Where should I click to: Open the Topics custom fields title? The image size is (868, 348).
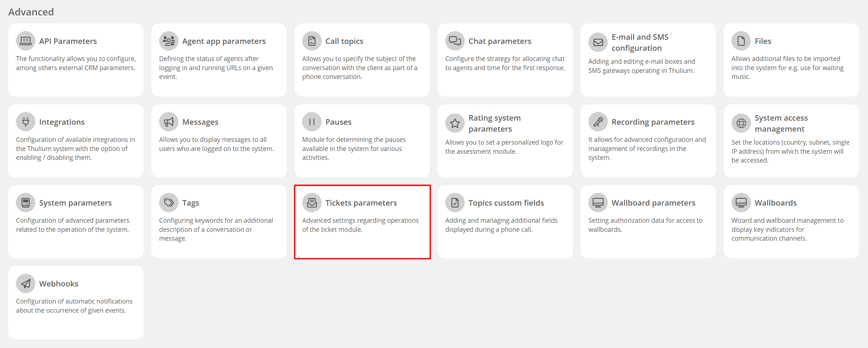[506, 203]
